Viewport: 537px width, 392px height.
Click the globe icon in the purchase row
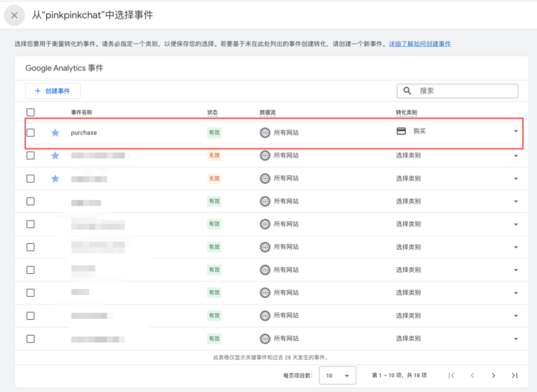(265, 132)
